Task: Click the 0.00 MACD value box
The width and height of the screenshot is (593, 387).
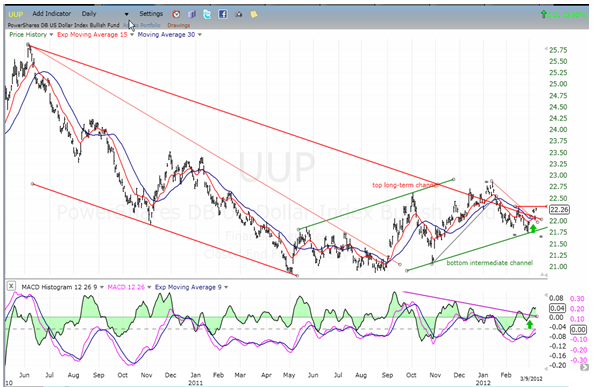Action: point(578,329)
